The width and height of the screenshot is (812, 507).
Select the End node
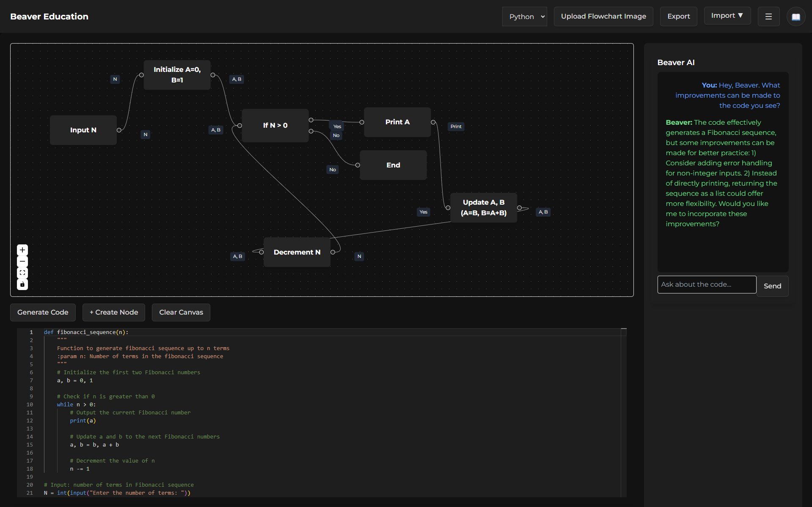[393, 165]
